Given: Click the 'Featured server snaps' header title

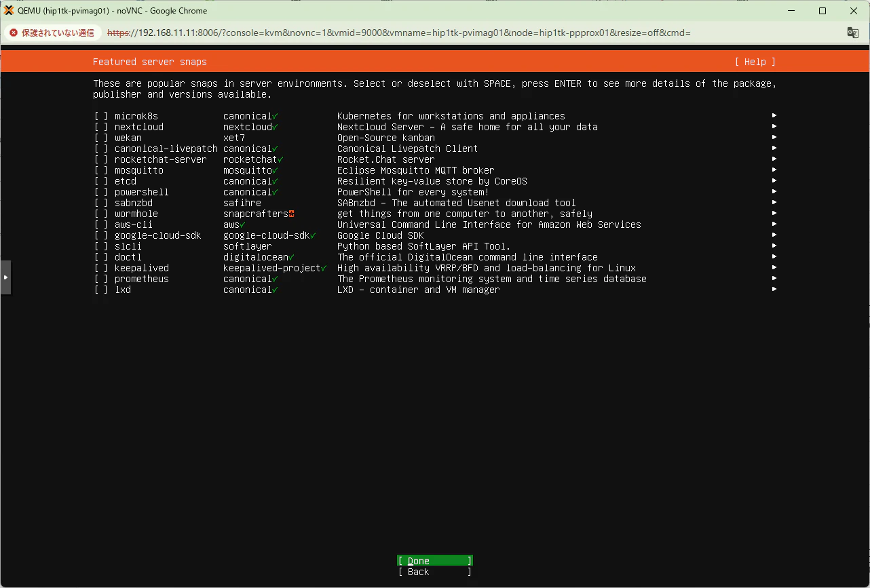Looking at the screenshot, I should click(150, 62).
